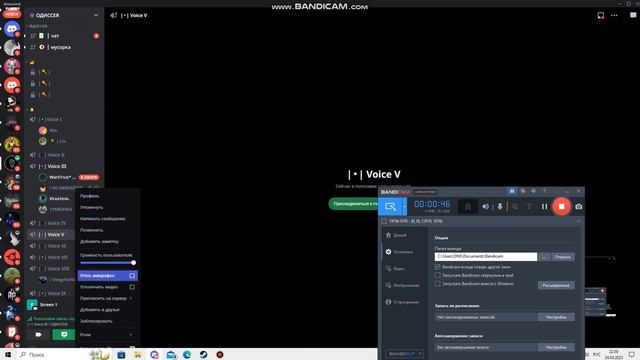The width and height of the screenshot is (640, 360).
Task: Open 'Расширенные' advanced options button
Action: coord(556,285)
